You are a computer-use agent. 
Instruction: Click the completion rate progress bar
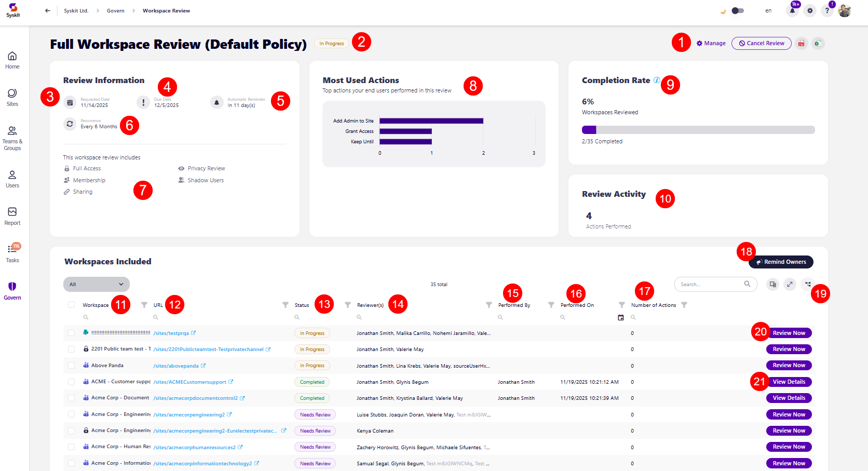tap(698, 130)
